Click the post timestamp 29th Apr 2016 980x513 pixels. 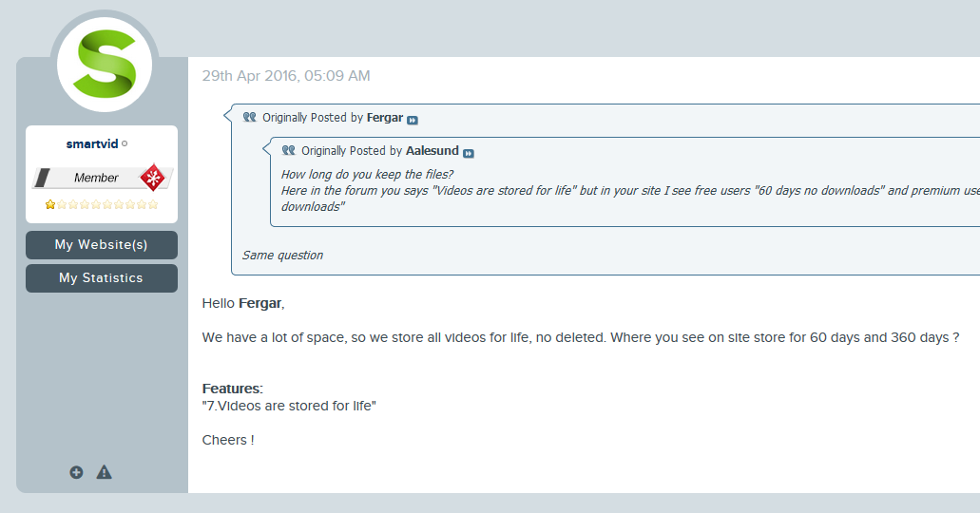[285, 76]
